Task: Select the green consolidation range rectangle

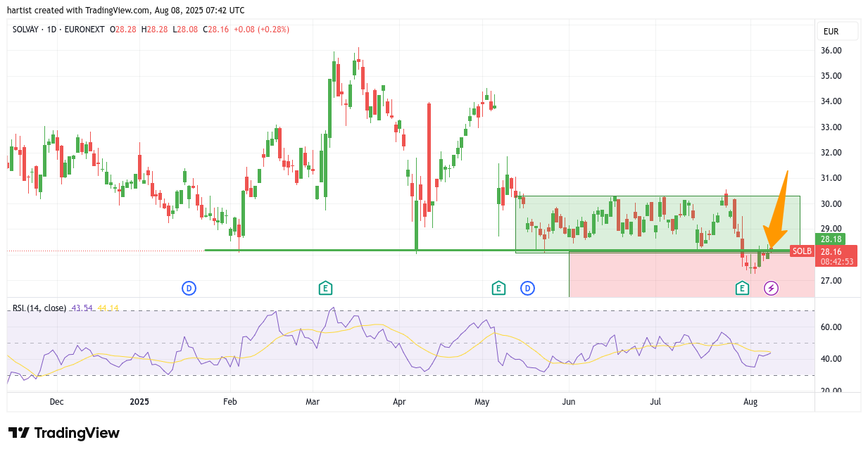Action: (658, 224)
